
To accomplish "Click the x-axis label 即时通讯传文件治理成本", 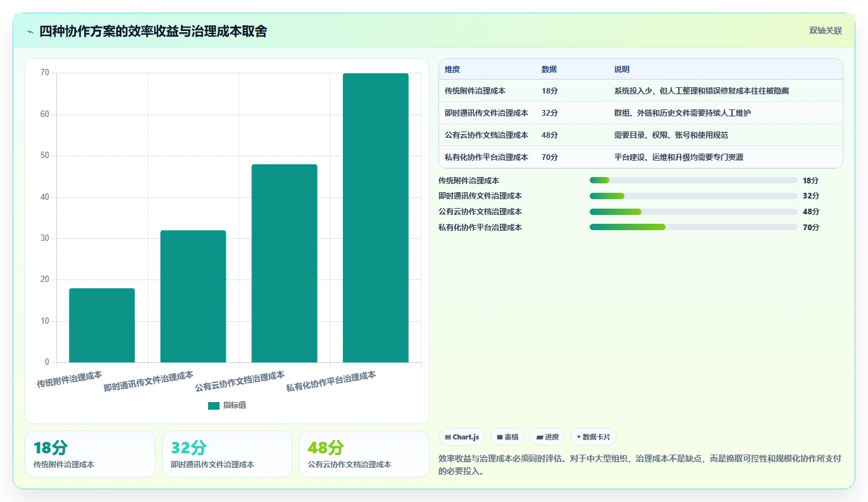I will pos(149,381).
